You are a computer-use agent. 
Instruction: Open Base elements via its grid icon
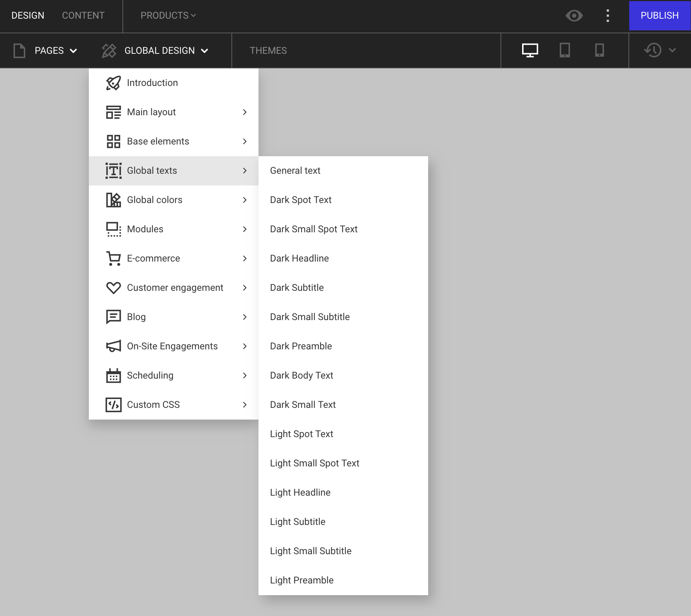tap(113, 141)
